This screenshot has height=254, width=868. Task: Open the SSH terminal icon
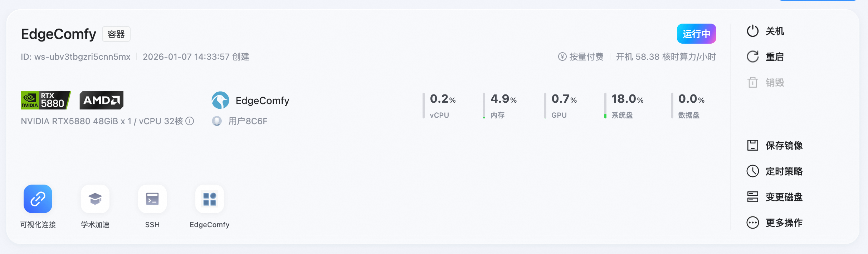(152, 199)
